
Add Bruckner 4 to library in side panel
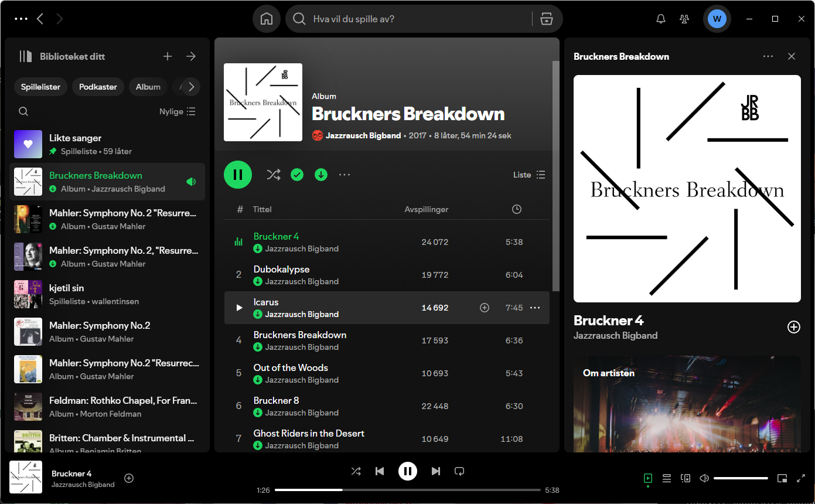pyautogui.click(x=793, y=327)
